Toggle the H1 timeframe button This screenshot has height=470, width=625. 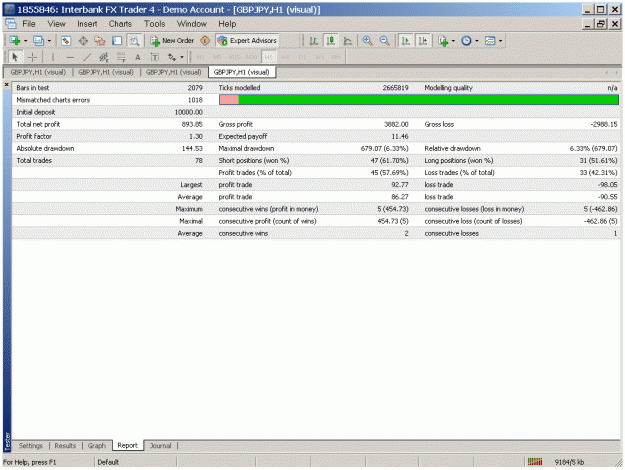(268, 57)
